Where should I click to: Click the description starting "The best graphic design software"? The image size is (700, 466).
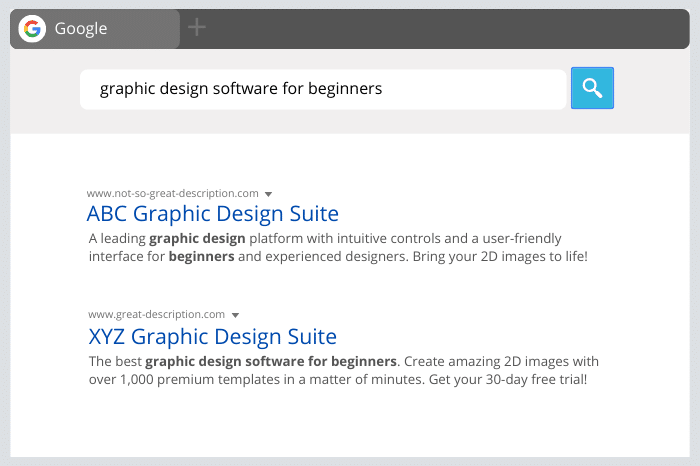point(343,370)
